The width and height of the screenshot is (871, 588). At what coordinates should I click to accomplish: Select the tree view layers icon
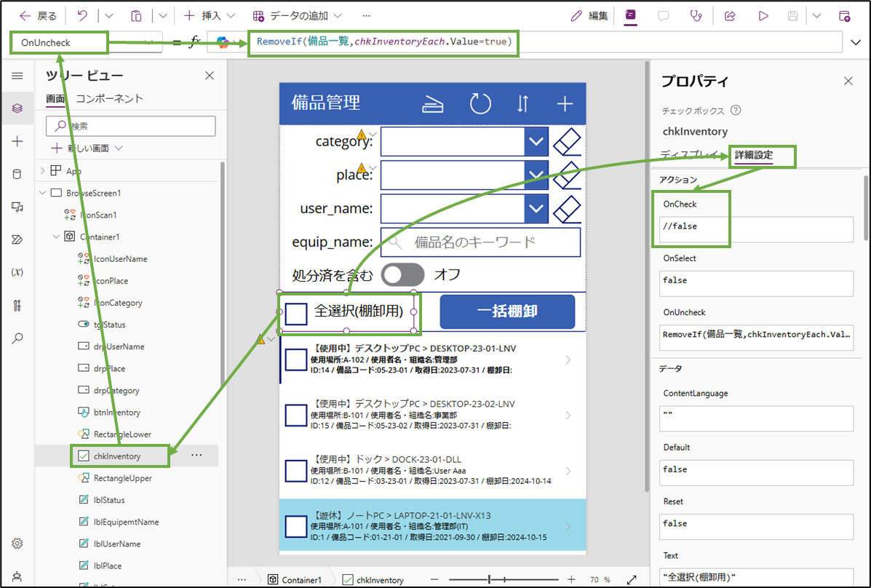point(17,108)
